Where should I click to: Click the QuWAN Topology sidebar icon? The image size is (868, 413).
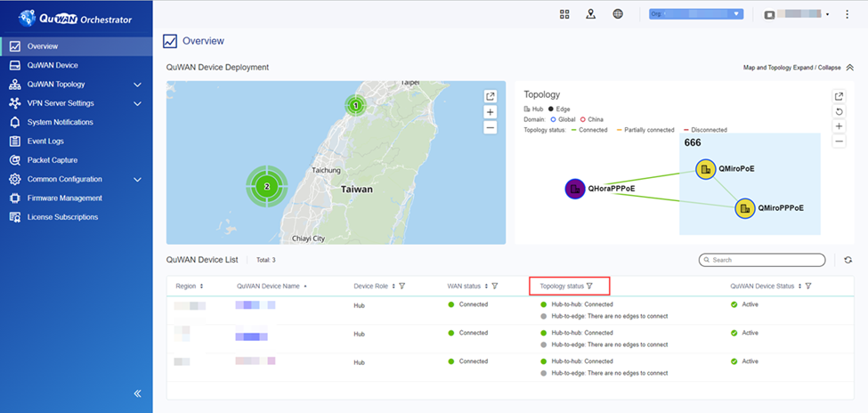15,85
